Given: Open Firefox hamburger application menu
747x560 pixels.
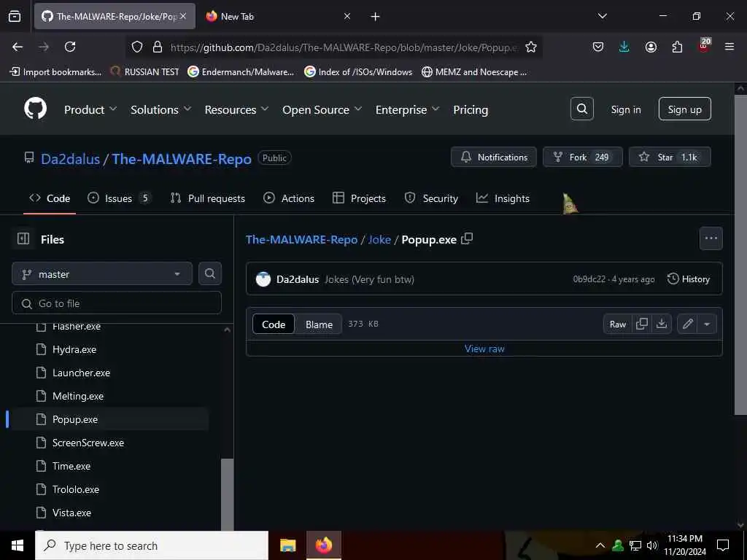Looking at the screenshot, I should [729, 47].
